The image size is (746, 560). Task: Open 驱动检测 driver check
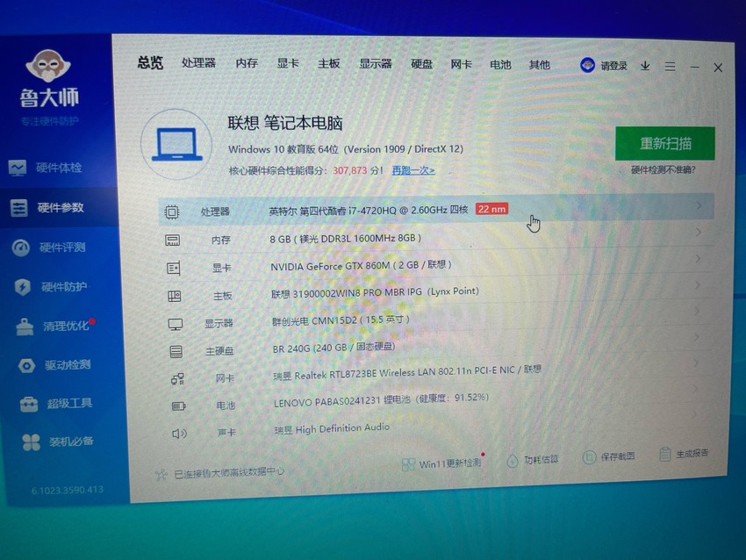coord(55,365)
